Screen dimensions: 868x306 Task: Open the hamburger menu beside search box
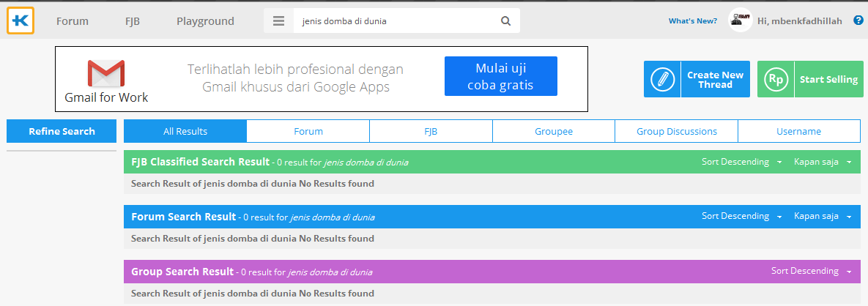[278, 21]
